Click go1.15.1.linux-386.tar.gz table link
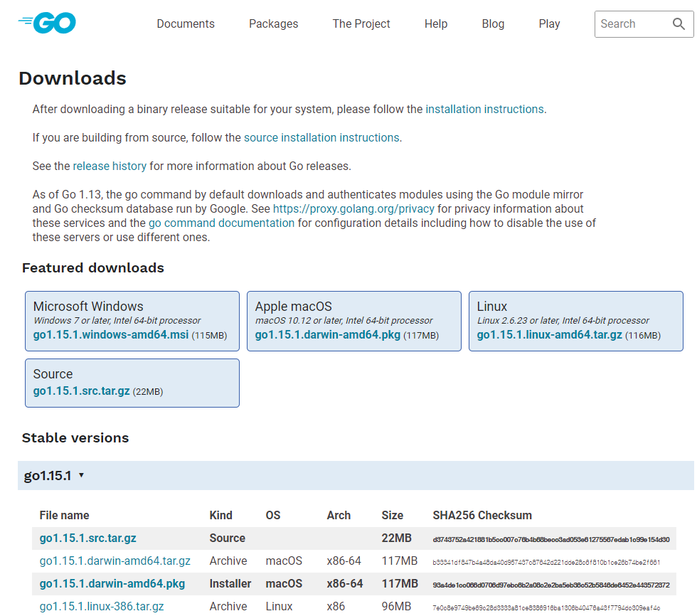Viewport: 697px width, 616px height. tap(101, 606)
